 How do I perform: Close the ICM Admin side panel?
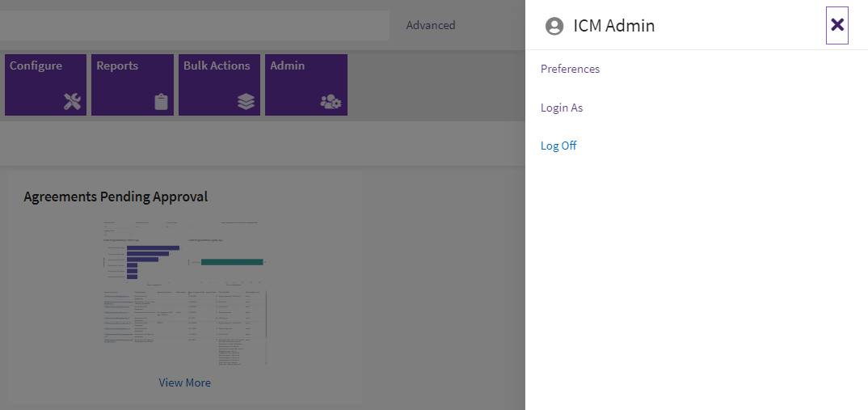coord(837,25)
